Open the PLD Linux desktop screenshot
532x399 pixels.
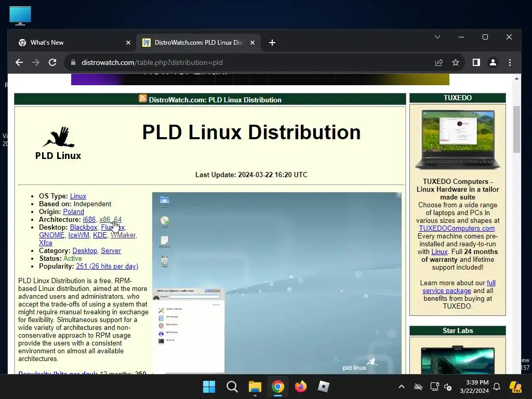[x=277, y=283]
